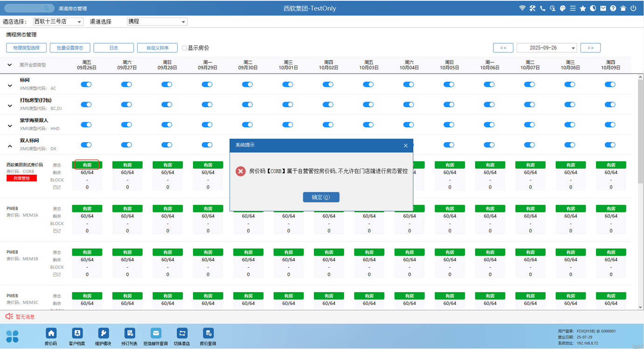This screenshot has width=644, height=349.
Task: Click the 批量设置房态 button
Action: (x=70, y=48)
